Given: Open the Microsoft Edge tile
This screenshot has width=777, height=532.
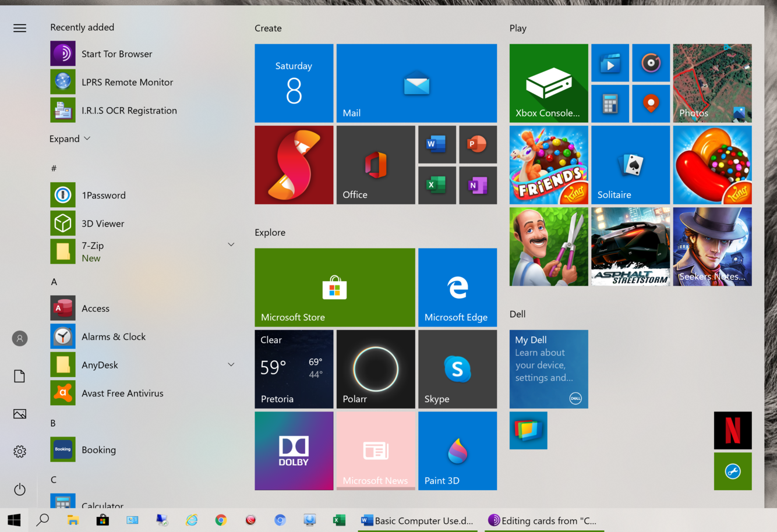Looking at the screenshot, I should tap(457, 288).
